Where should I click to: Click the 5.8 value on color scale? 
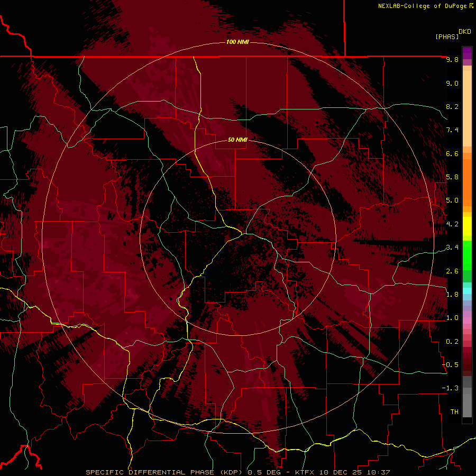click(x=452, y=177)
